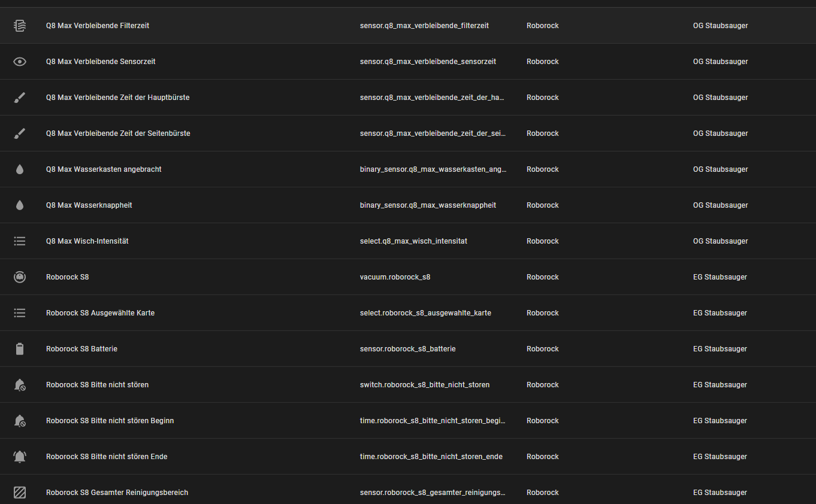
Task: Click Roborock integration in the Verbleibende Sensorzeit row
Action: tap(543, 62)
